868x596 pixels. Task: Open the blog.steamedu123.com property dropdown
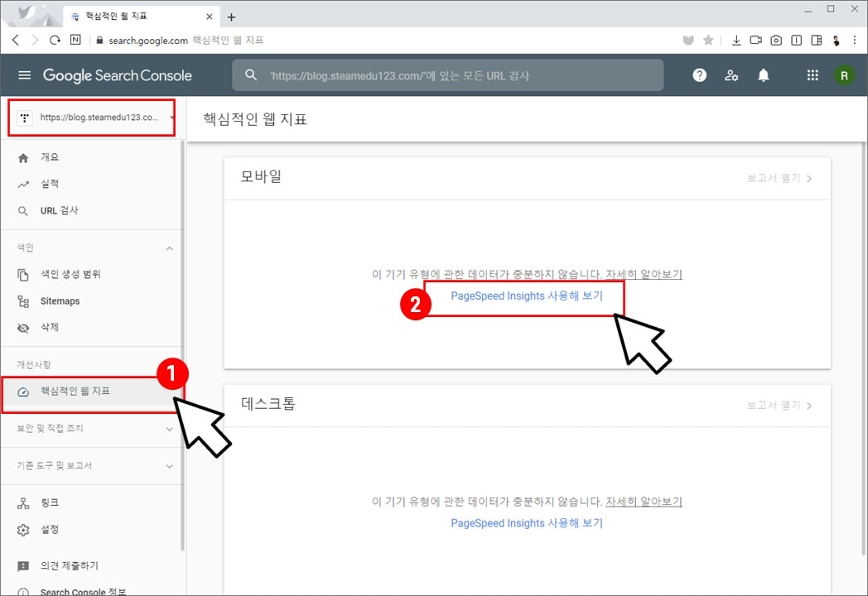point(91,117)
